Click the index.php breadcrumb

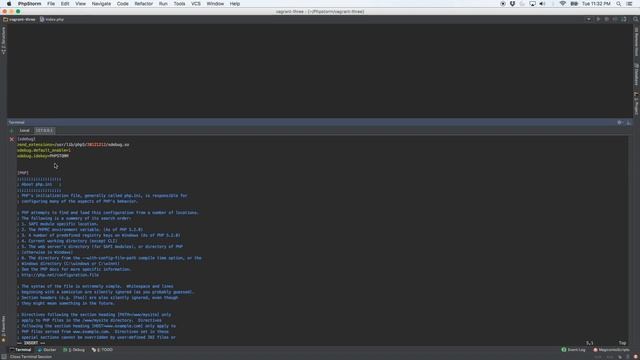[52, 19]
